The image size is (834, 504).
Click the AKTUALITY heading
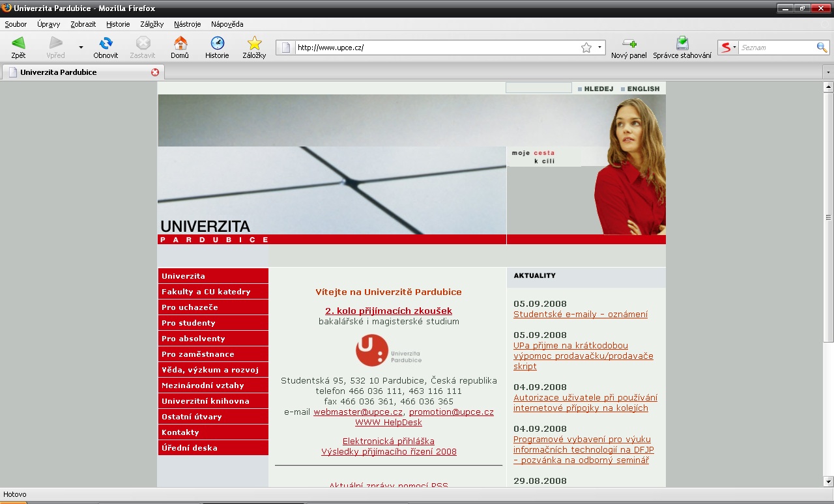tap(534, 275)
